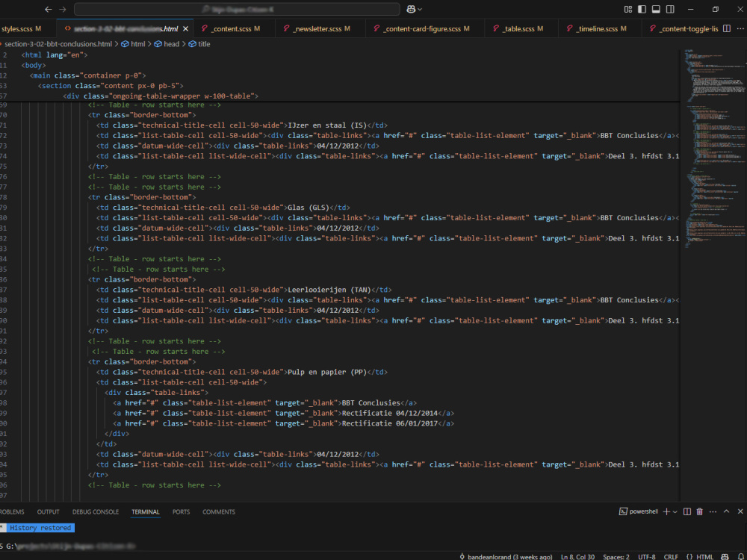The height and width of the screenshot is (560, 747).
Task: Click Ln 8, Col 30 status item
Action: pyautogui.click(x=577, y=556)
